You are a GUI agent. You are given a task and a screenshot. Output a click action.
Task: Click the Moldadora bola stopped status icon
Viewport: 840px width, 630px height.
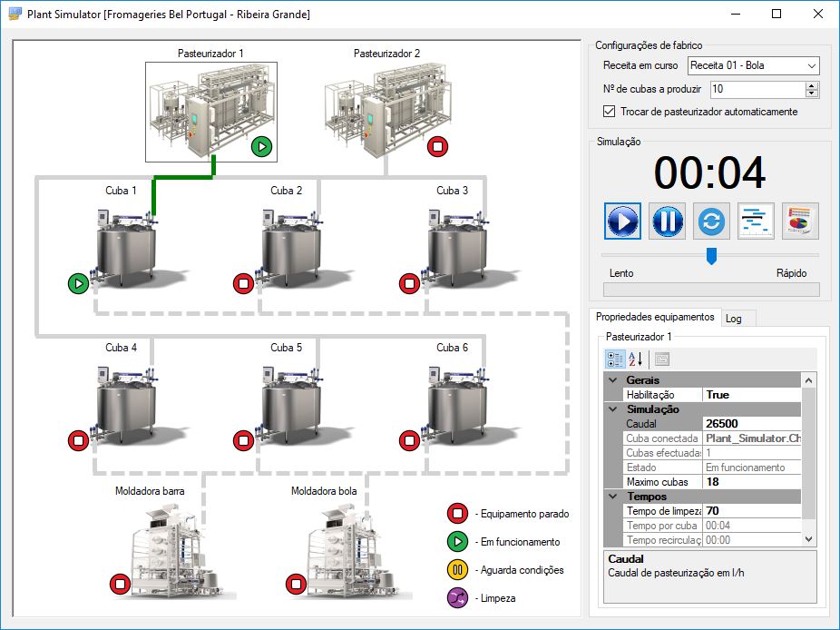point(298,583)
